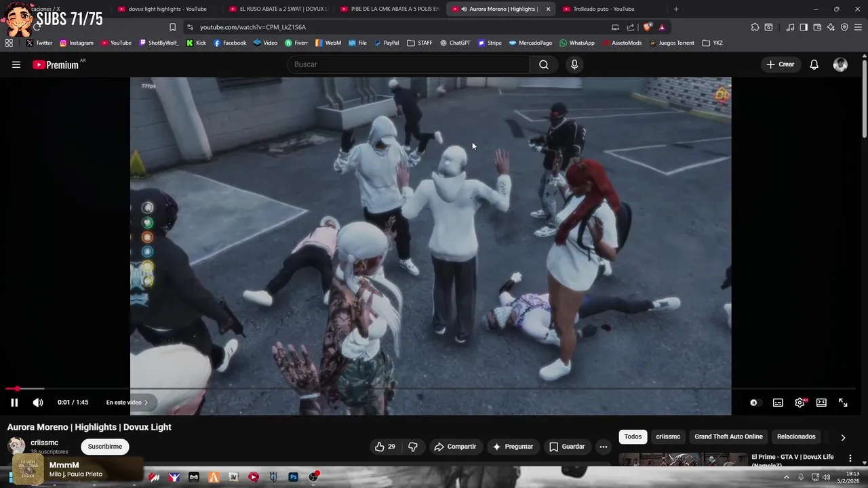
Task: Open the Crear menu
Action: pos(781,64)
